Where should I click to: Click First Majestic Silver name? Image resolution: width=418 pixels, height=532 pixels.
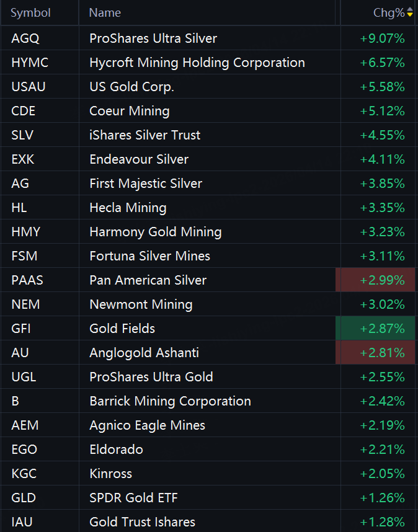pyautogui.click(x=145, y=184)
